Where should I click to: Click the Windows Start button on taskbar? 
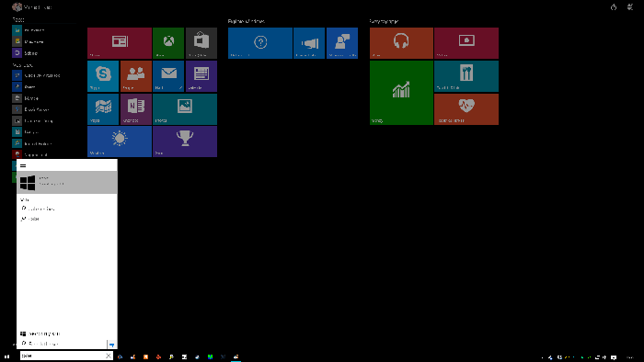pos(6,356)
